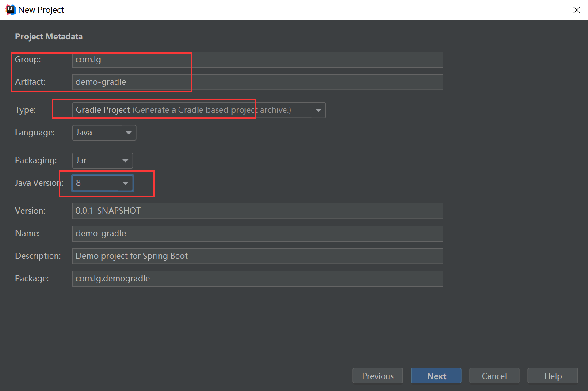588x391 pixels.
Task: Proceed with the Next button
Action: coord(436,376)
